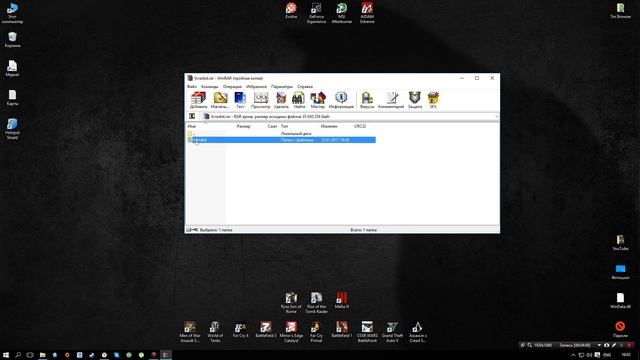The width and height of the screenshot is (640, 360).
Task: Click the MSI Afterburner desktop icon
Action: click(x=342, y=13)
